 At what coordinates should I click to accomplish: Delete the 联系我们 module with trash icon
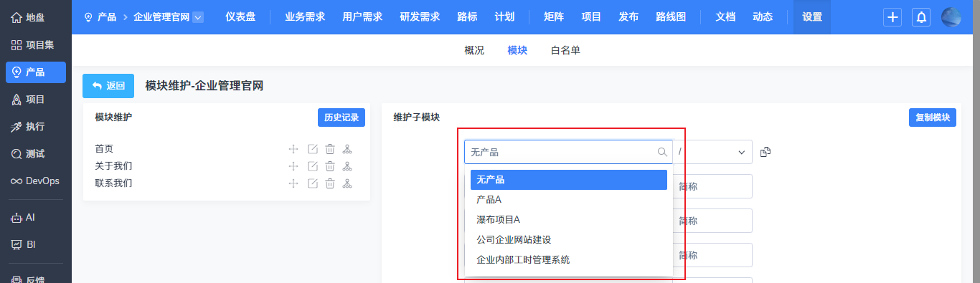pyautogui.click(x=330, y=183)
